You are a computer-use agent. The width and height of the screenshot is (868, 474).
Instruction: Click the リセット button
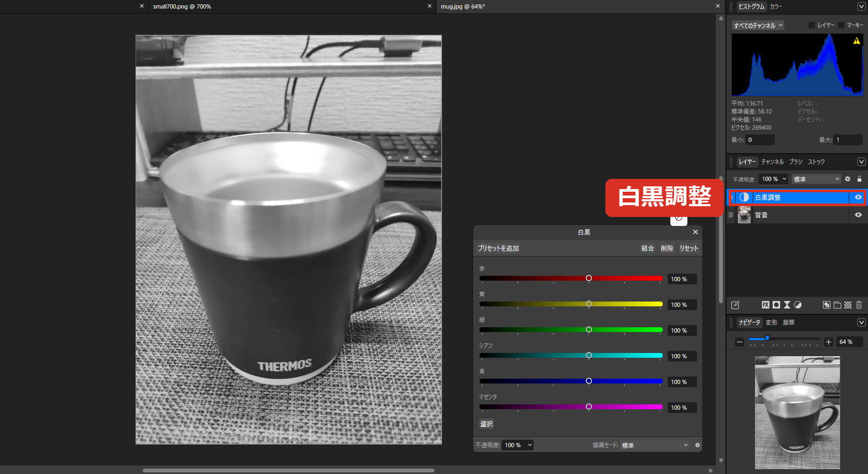pyautogui.click(x=689, y=249)
